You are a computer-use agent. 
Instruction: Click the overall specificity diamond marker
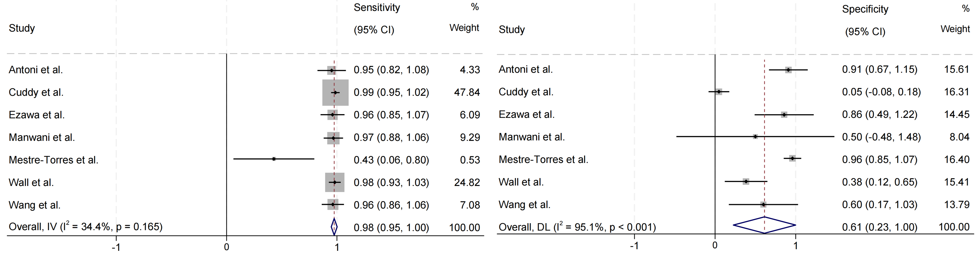[x=764, y=225]
